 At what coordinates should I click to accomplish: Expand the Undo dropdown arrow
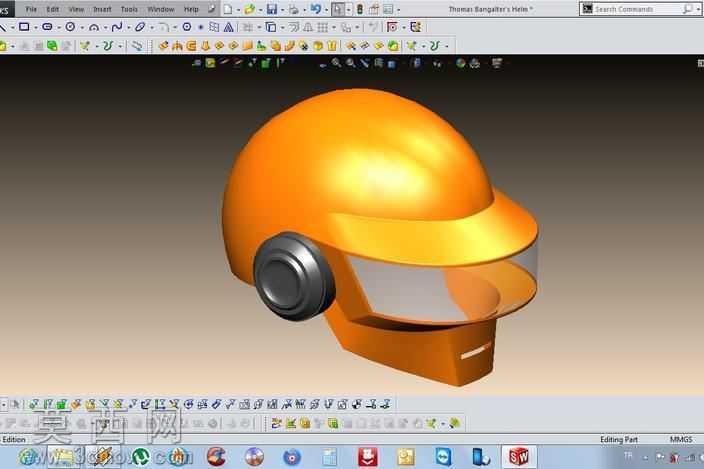pos(326,9)
